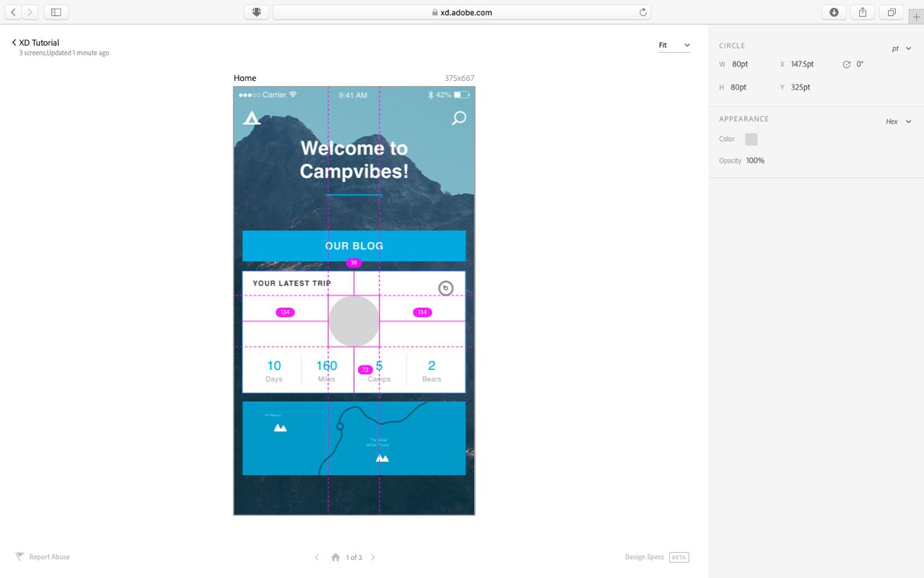
Task: Click the Report Abuse flag icon
Action: [19, 557]
